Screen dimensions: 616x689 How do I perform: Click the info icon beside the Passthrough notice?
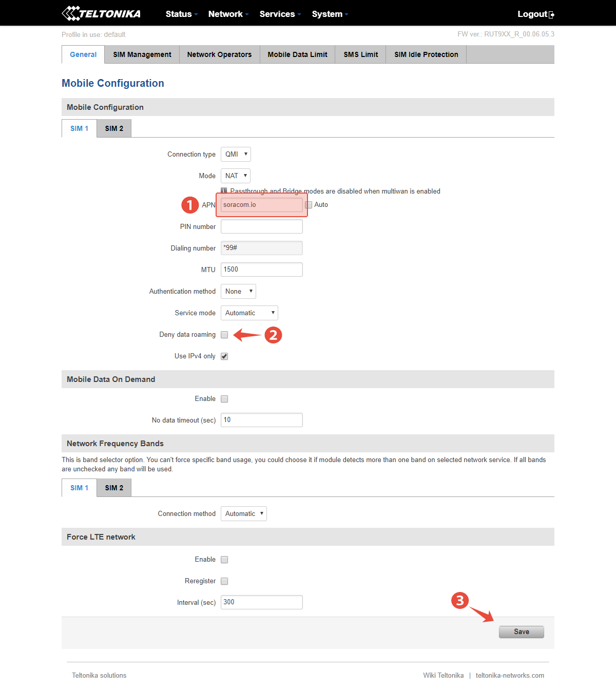point(223,190)
